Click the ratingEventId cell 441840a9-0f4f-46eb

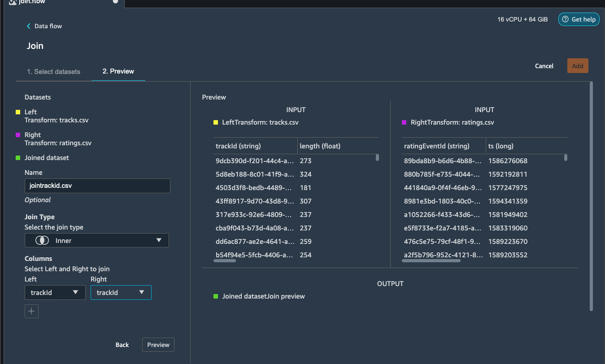444,187
